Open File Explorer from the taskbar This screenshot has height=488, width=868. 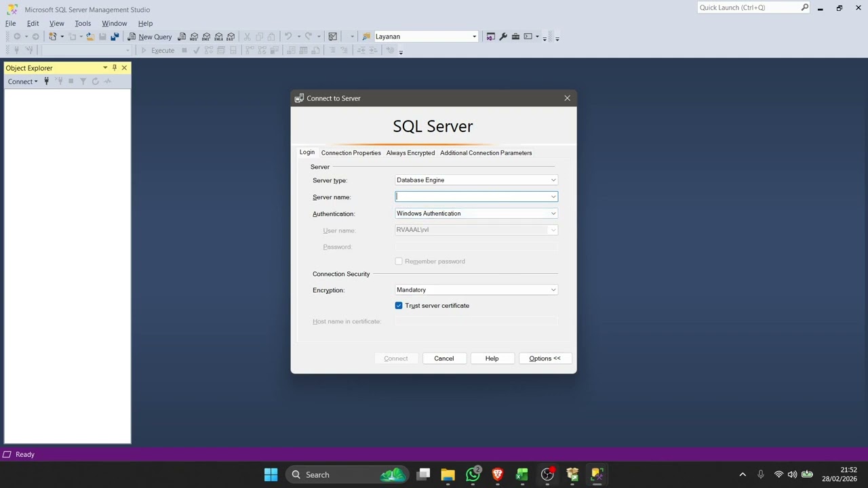click(x=448, y=474)
